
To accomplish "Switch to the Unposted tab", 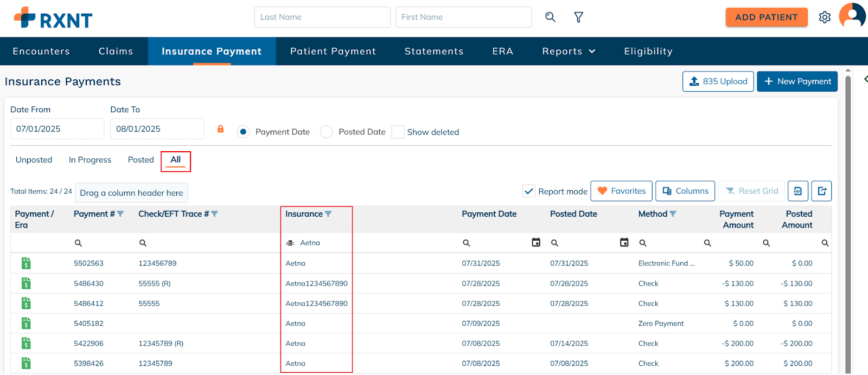I will 34,160.
